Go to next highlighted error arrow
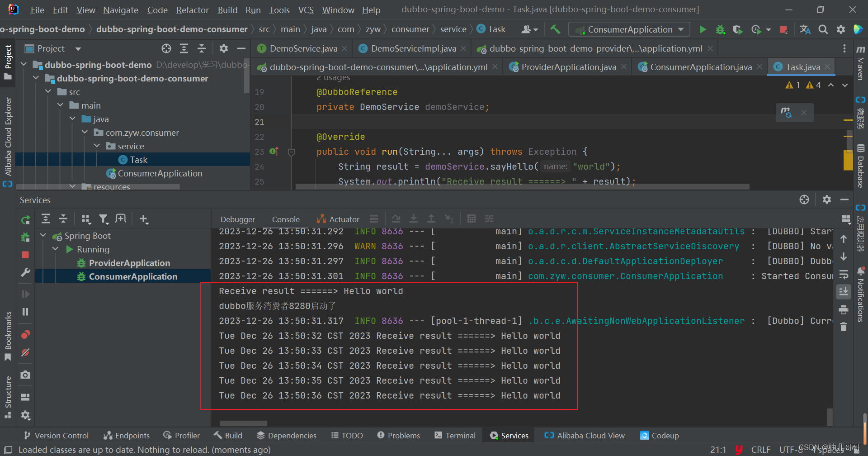868x456 pixels. [x=845, y=85]
